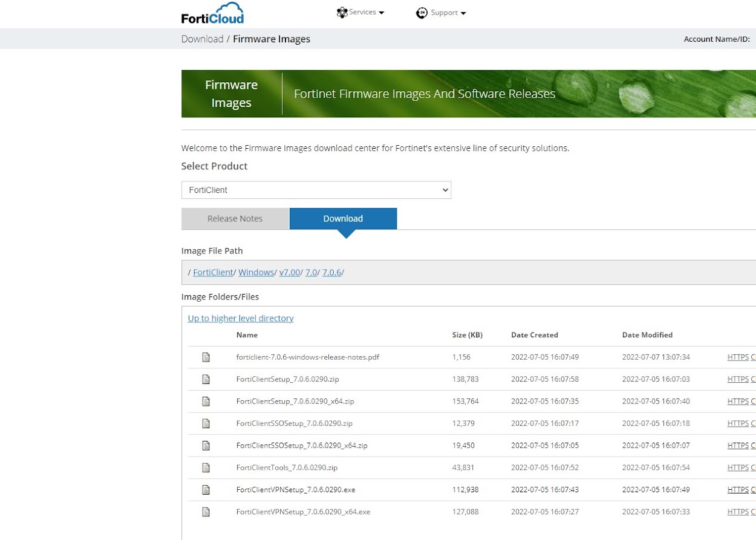
Task: Click file icon for forticlient-7.0.6-windows-release-notes.pdf
Action: pyautogui.click(x=206, y=357)
